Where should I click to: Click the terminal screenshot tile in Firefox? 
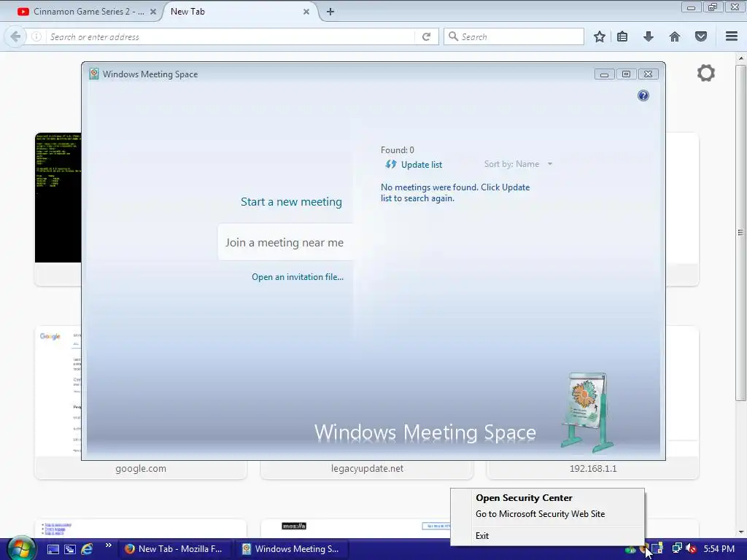[x=58, y=198]
